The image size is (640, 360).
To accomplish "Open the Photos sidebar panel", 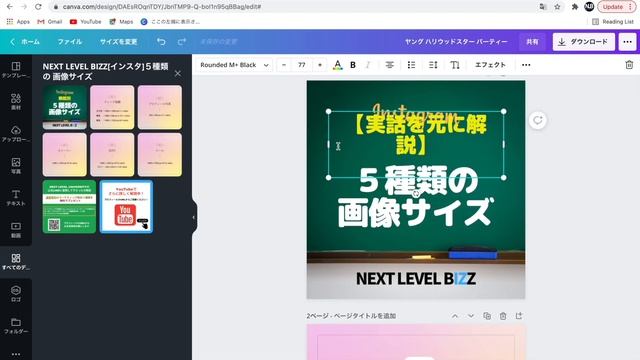I will point(16,166).
